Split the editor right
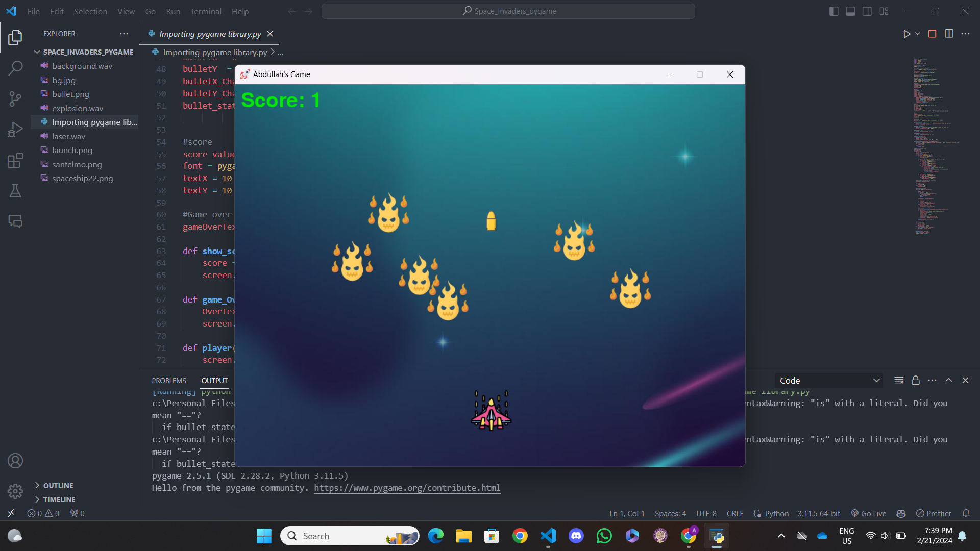This screenshot has width=980, height=551. [949, 34]
